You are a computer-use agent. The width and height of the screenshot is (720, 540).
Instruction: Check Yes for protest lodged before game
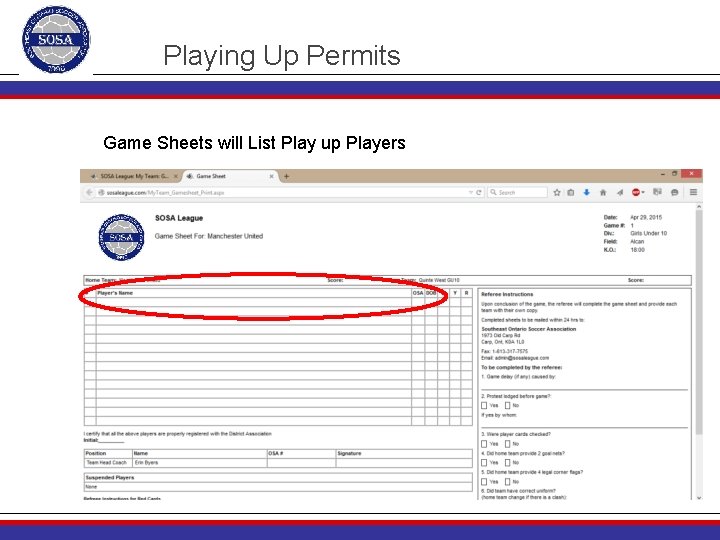coord(484,405)
